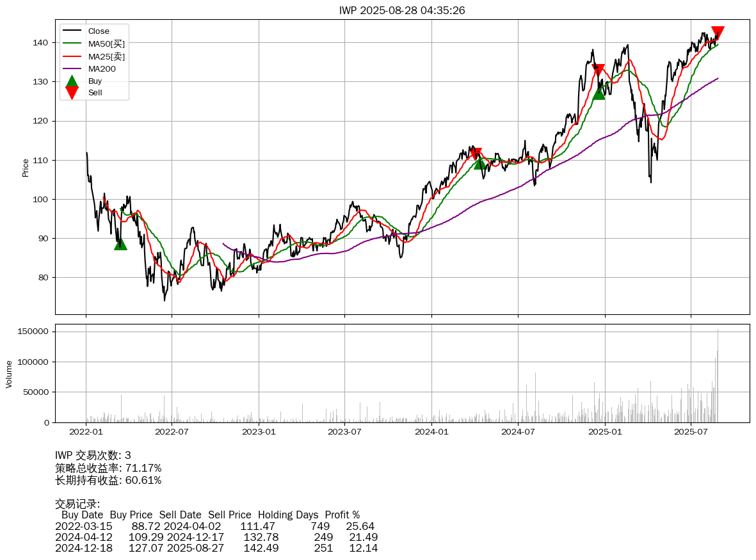The height and width of the screenshot is (560, 756).
Task: Click the chart title IWP 2025-08-28 04:35:26
Action: (402, 10)
